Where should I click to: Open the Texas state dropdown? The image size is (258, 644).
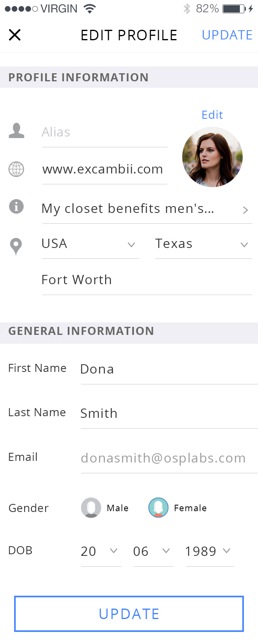click(203, 244)
